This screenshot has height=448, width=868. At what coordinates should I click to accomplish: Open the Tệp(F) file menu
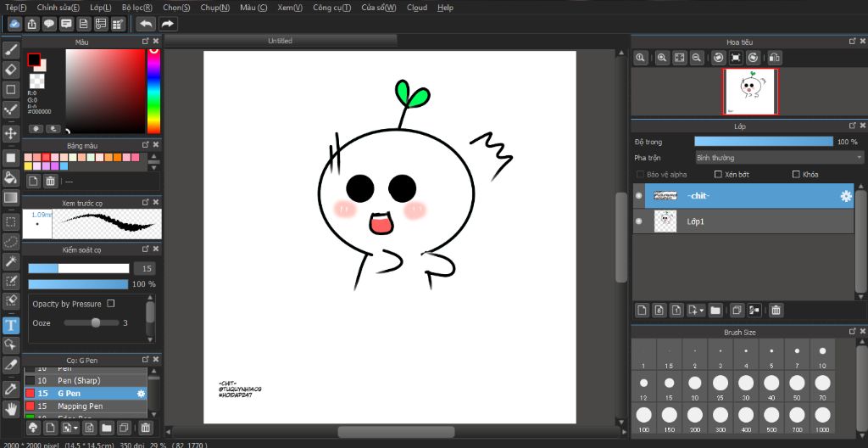pos(15,8)
